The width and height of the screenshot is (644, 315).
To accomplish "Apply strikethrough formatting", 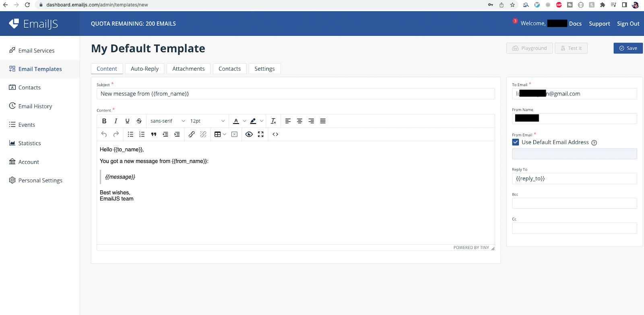I will [139, 121].
